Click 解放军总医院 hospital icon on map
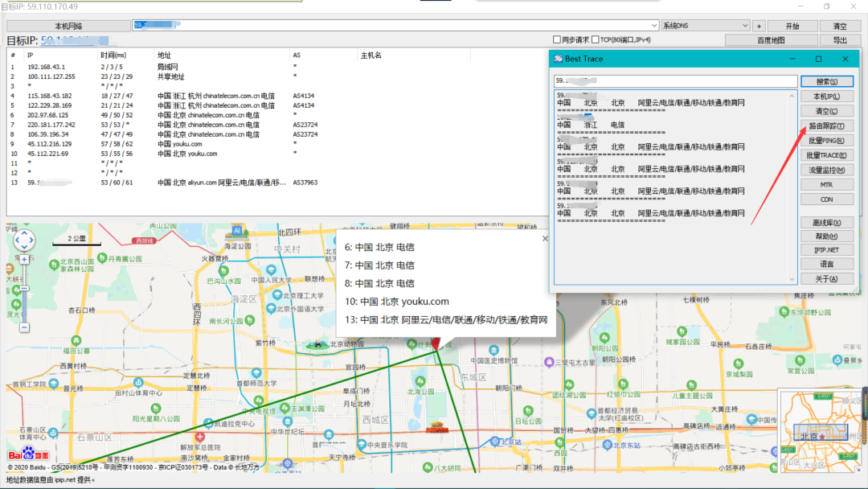The height and width of the screenshot is (489, 868). tap(200, 438)
